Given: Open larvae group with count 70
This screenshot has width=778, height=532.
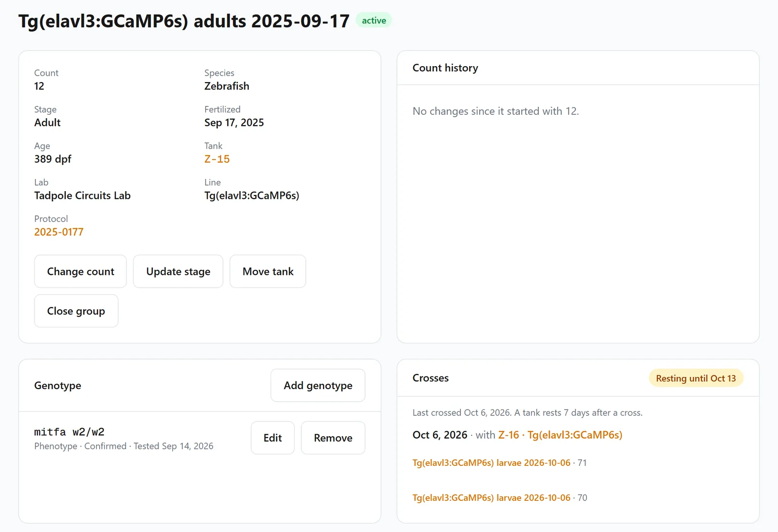Looking at the screenshot, I should click(x=491, y=498).
